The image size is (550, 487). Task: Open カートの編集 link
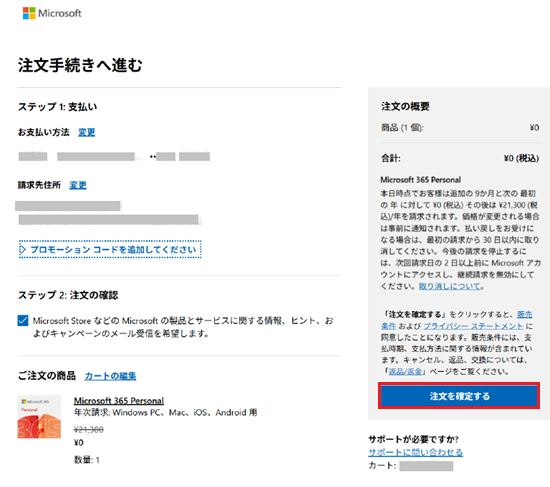coord(110,376)
